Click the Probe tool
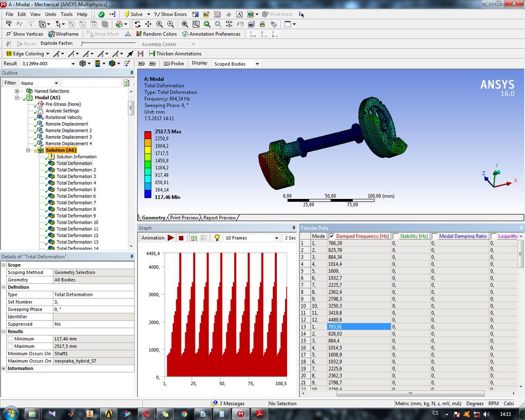This screenshot has width=525, height=420. tap(174, 63)
